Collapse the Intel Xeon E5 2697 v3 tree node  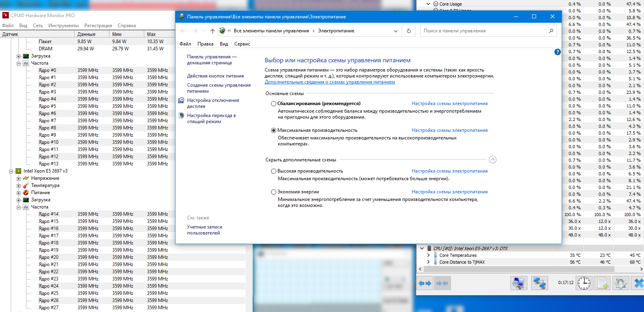(x=11, y=171)
